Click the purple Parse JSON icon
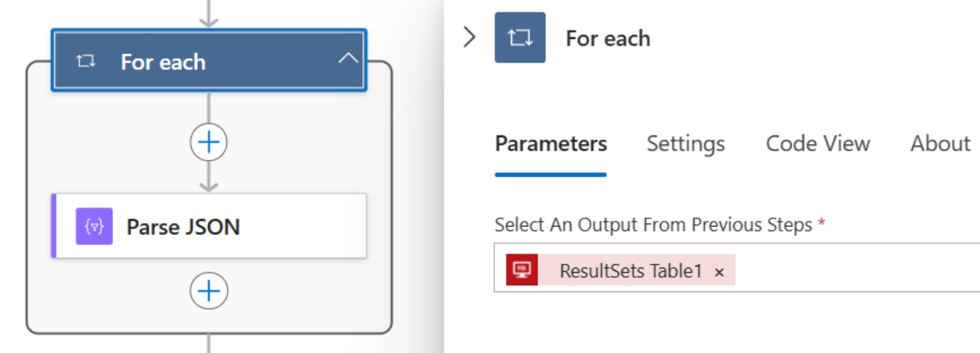The width and height of the screenshot is (980, 353). (94, 226)
